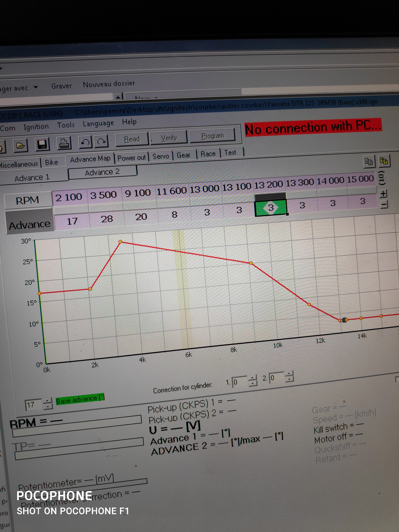The width and height of the screenshot is (399, 532).
Task: Switch to the Power out tab
Action: click(x=132, y=158)
